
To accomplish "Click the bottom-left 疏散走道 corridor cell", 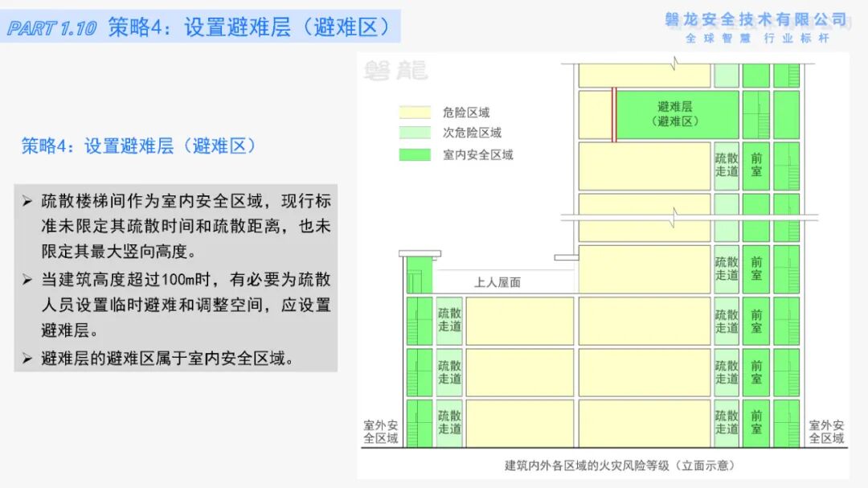I will click(449, 420).
